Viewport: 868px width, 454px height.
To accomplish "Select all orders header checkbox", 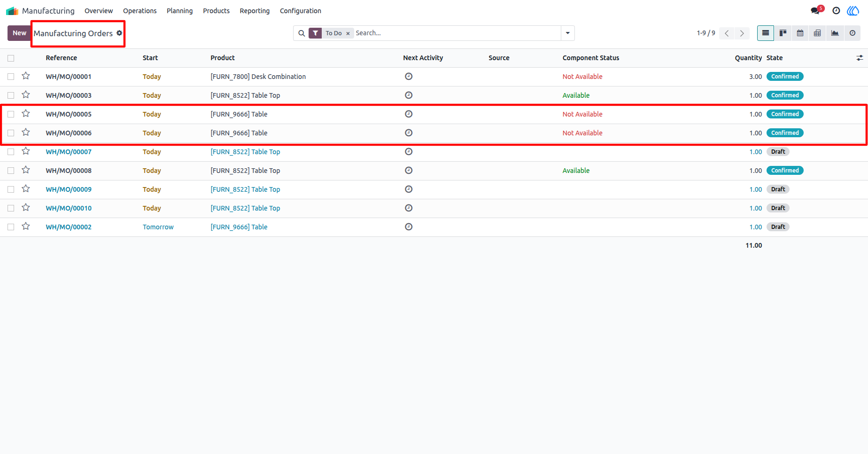I will click(x=11, y=58).
